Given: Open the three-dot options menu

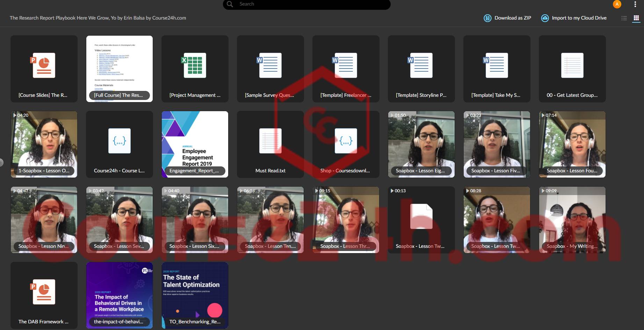Looking at the screenshot, I should (x=635, y=4).
